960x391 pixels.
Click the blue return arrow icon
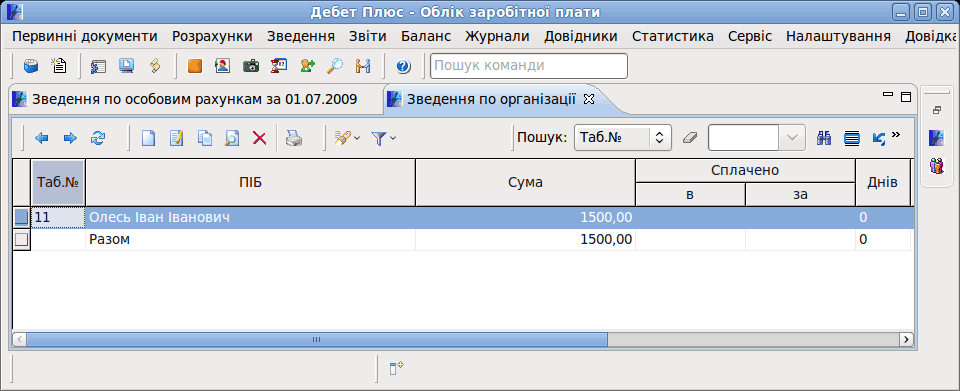point(879,138)
